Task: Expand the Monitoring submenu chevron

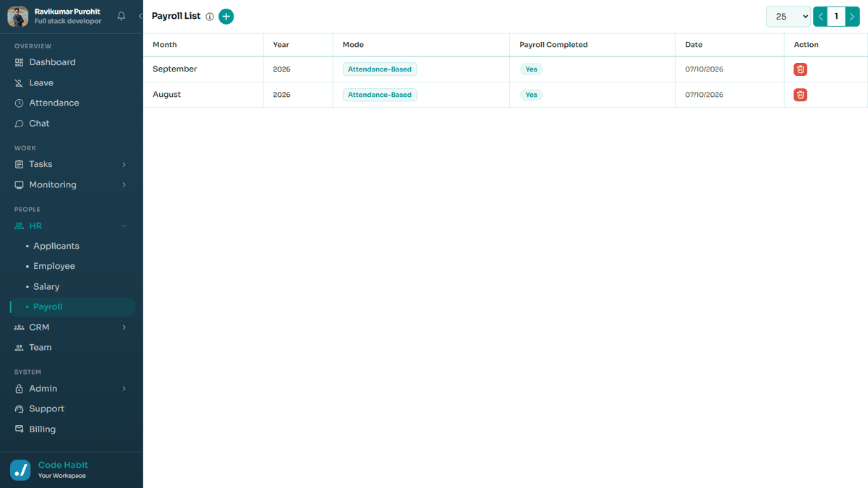Action: [x=124, y=185]
